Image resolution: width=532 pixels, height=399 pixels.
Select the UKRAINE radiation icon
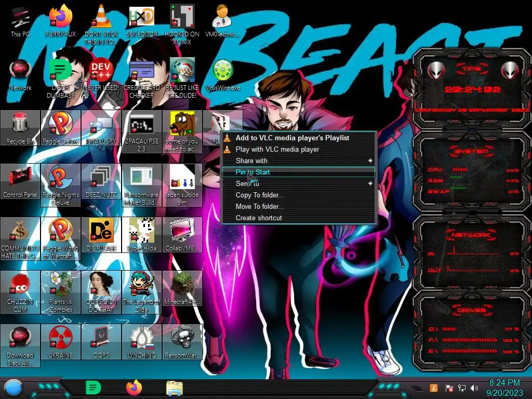click(60, 342)
